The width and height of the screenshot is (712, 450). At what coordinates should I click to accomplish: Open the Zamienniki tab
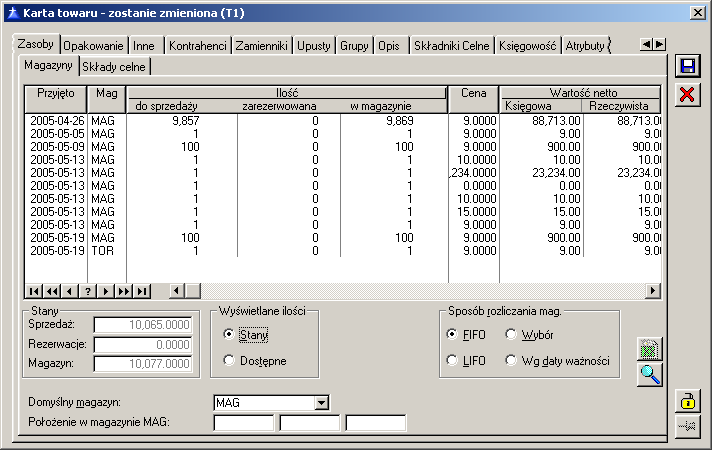tap(262, 46)
